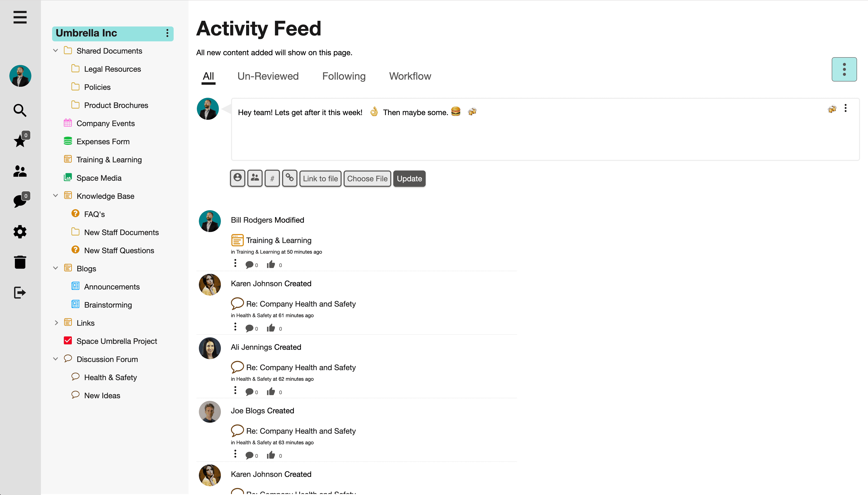Image resolution: width=868 pixels, height=495 pixels.
Task: Collapse the Blogs section
Action: (55, 268)
